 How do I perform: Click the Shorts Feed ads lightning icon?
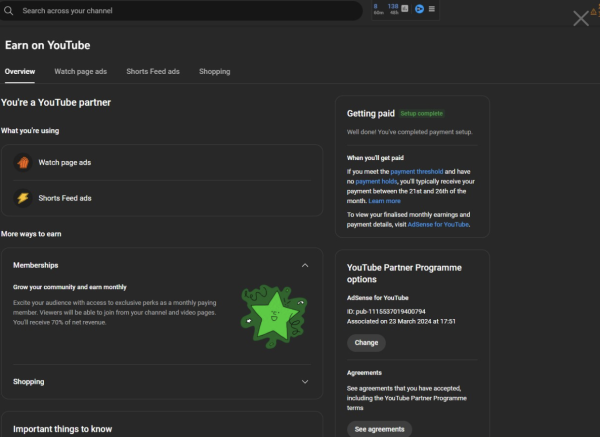pyautogui.click(x=23, y=198)
